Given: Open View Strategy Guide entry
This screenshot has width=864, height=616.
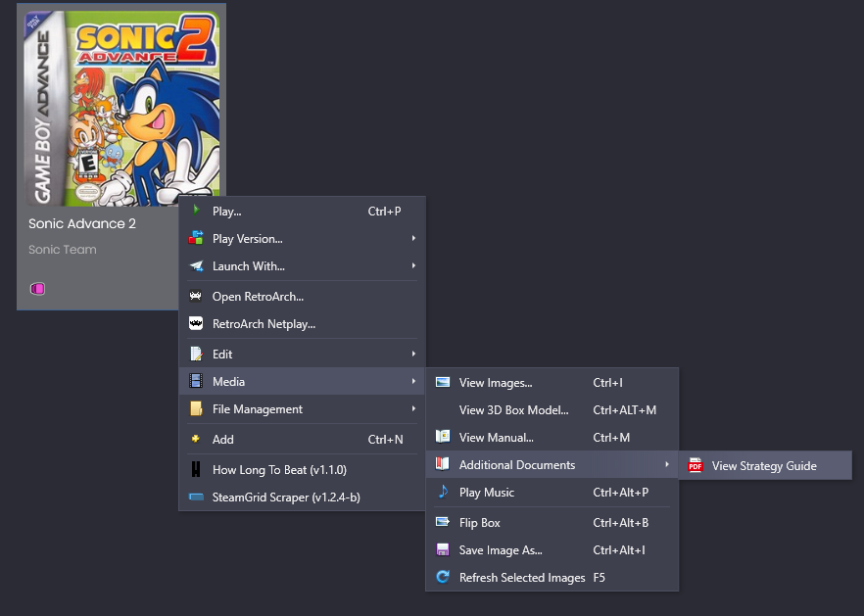Looking at the screenshot, I should [x=765, y=465].
